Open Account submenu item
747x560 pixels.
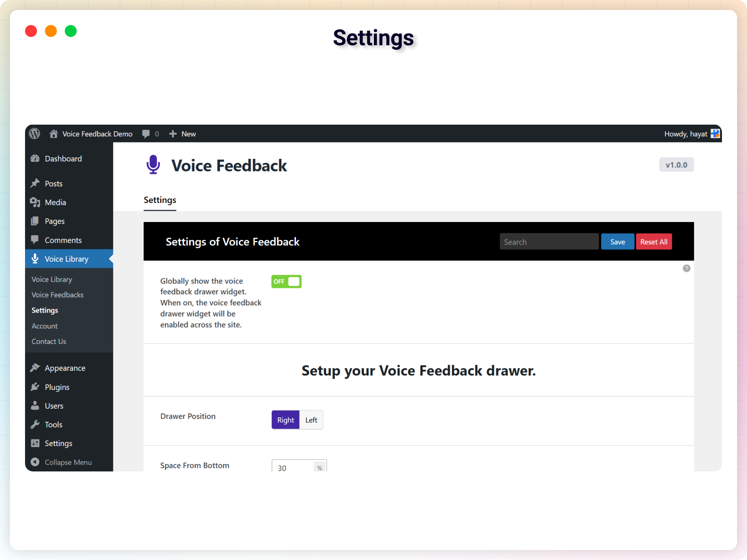[x=45, y=326]
